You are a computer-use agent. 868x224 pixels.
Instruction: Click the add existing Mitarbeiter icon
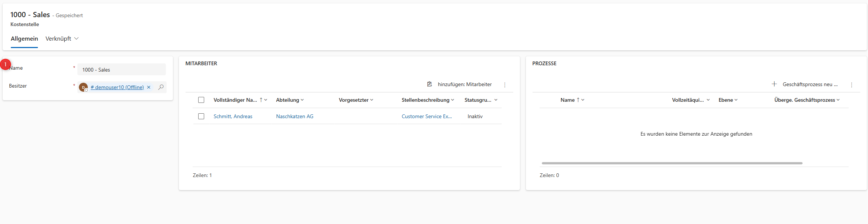(x=430, y=84)
